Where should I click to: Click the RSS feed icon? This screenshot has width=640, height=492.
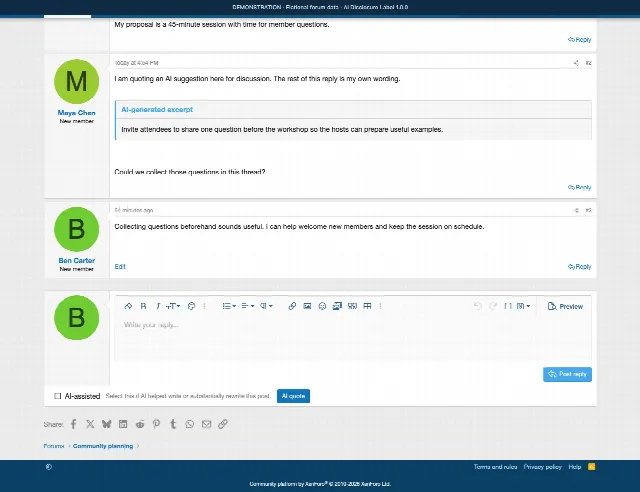[591, 467]
